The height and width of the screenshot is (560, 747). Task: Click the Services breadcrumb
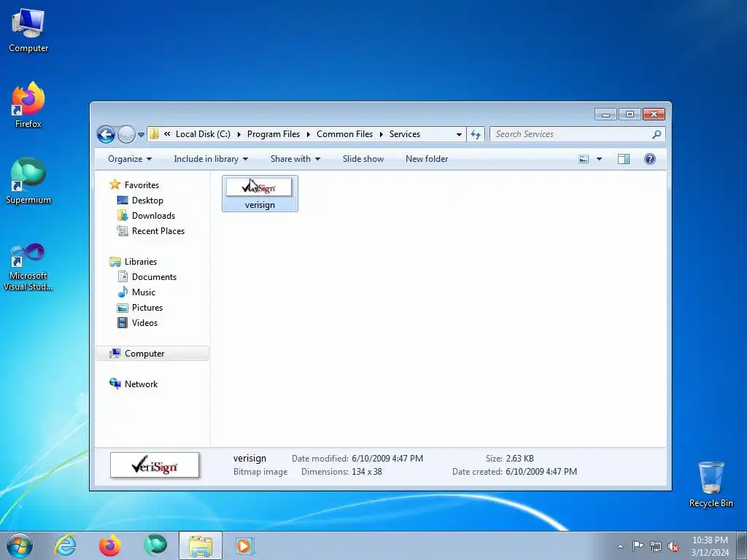[x=404, y=134]
